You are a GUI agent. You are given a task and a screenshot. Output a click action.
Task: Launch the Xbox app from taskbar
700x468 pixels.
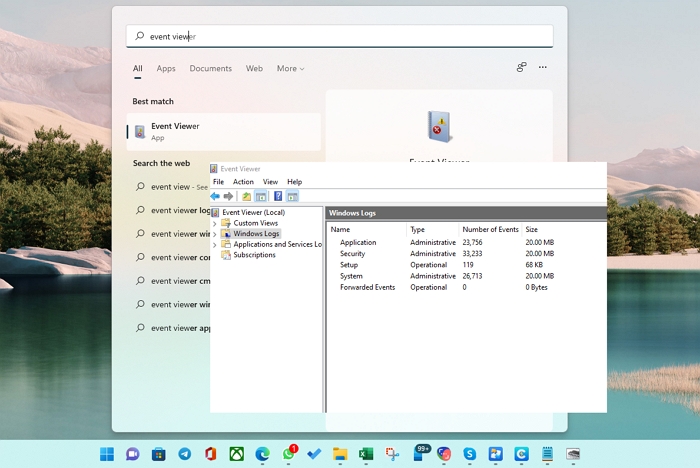click(236, 454)
